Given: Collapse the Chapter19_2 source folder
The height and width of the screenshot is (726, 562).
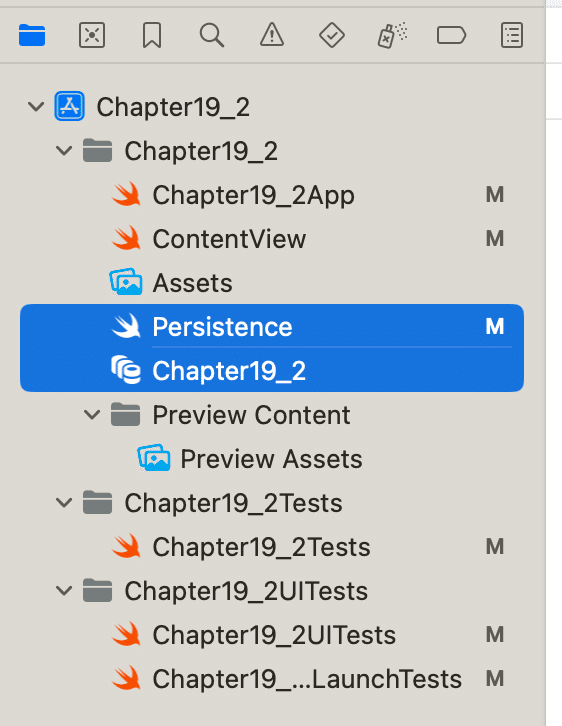Looking at the screenshot, I should 64,151.
